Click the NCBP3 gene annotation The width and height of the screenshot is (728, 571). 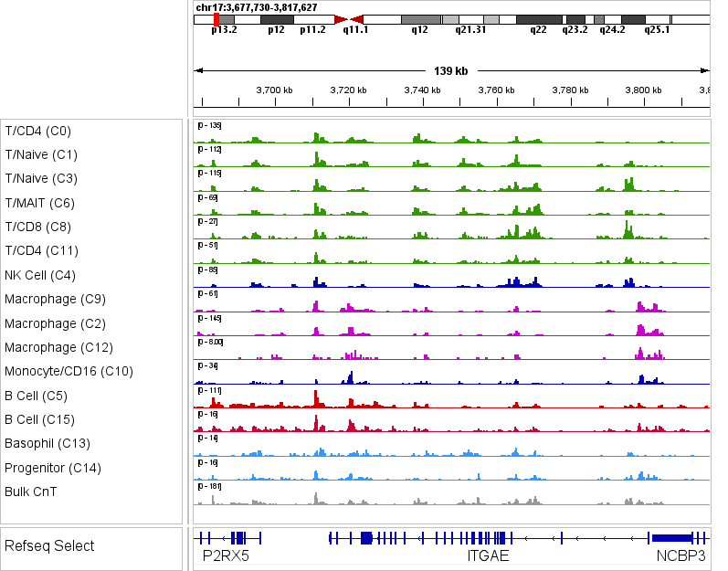[681, 555]
